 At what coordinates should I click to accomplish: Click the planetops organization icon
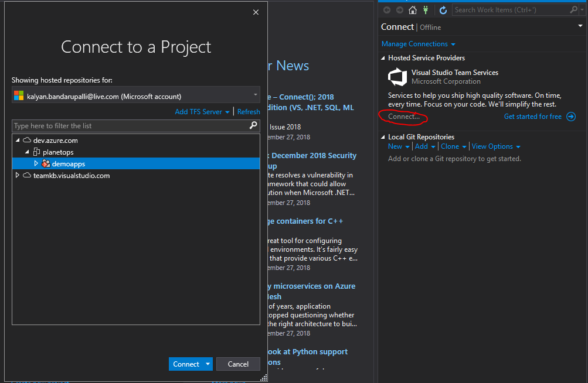pos(37,152)
